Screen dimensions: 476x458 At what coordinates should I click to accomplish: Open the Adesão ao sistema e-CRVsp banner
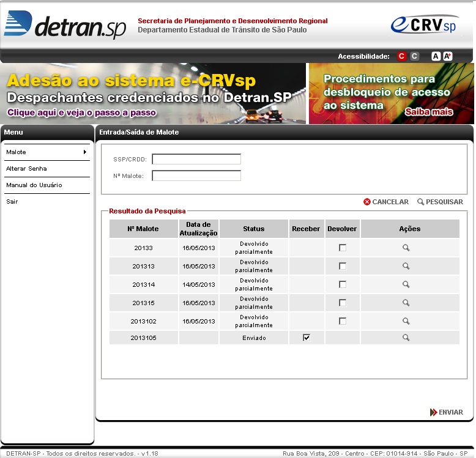[153, 94]
